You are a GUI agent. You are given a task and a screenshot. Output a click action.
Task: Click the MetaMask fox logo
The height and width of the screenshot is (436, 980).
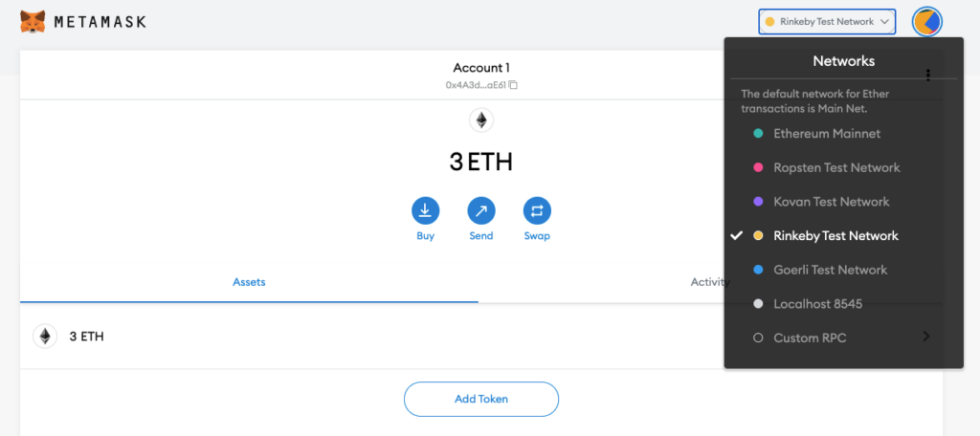pos(32,22)
